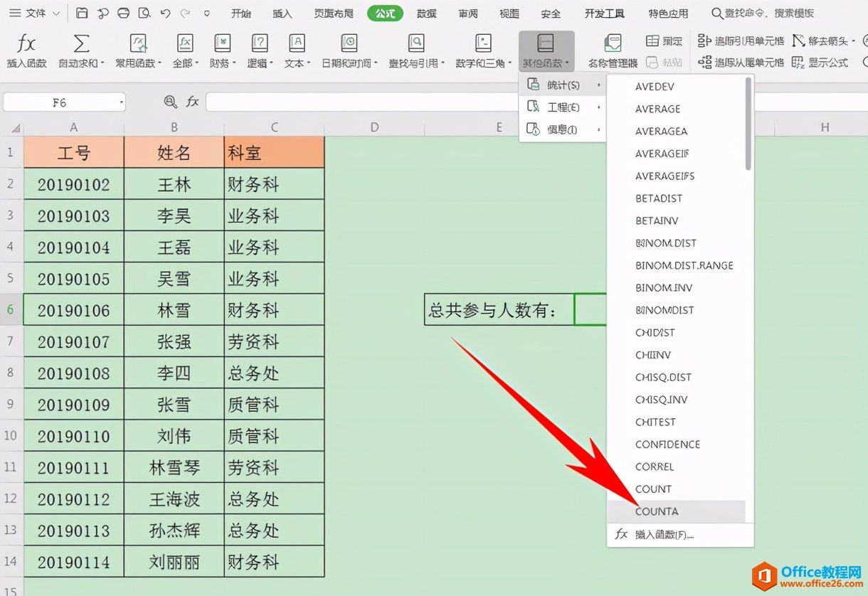Expand the 信息(I) information submenu
868x596 pixels.
click(x=562, y=129)
